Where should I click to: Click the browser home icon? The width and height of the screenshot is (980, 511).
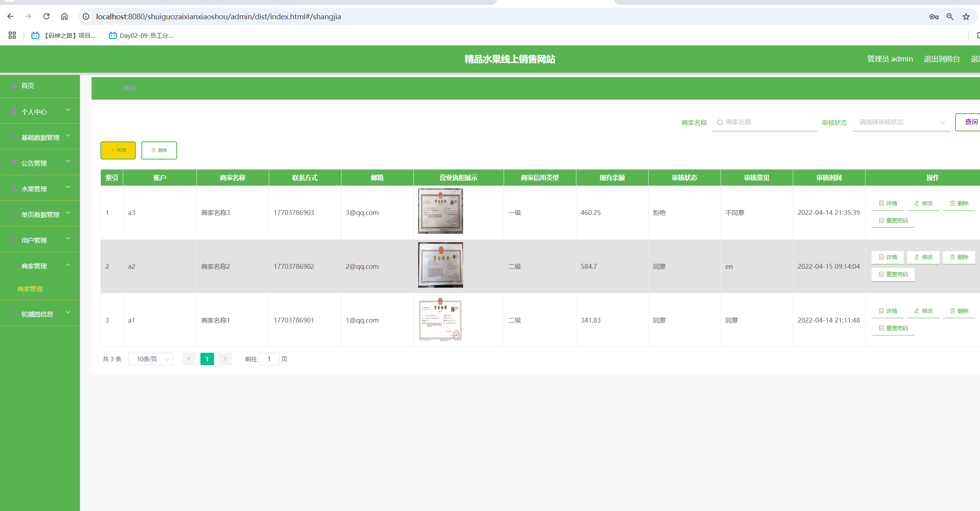point(64,16)
